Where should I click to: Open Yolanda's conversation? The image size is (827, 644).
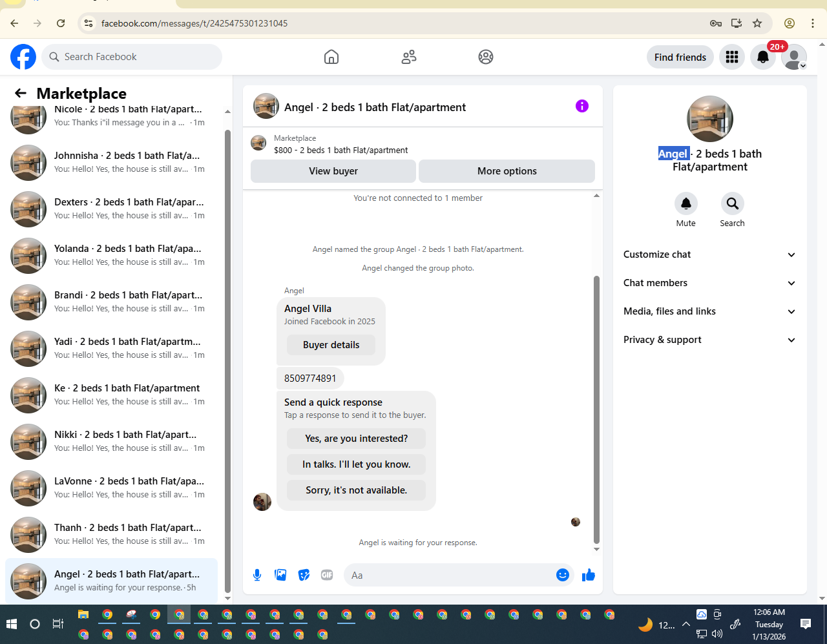pyautogui.click(x=111, y=256)
